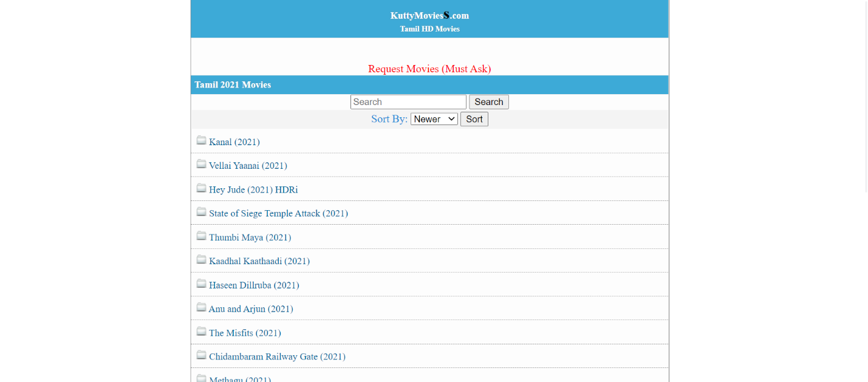Image resolution: width=868 pixels, height=382 pixels.
Task: Click the Search button
Action: tap(489, 102)
